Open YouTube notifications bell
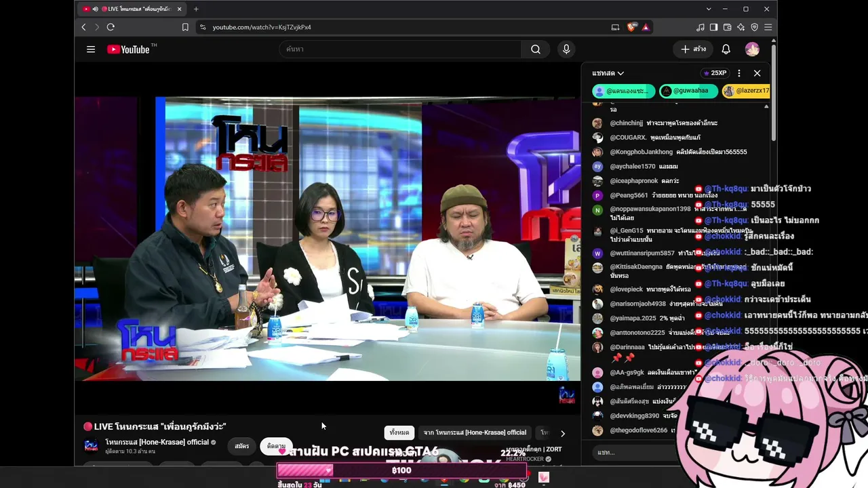The image size is (868, 488). tap(726, 49)
